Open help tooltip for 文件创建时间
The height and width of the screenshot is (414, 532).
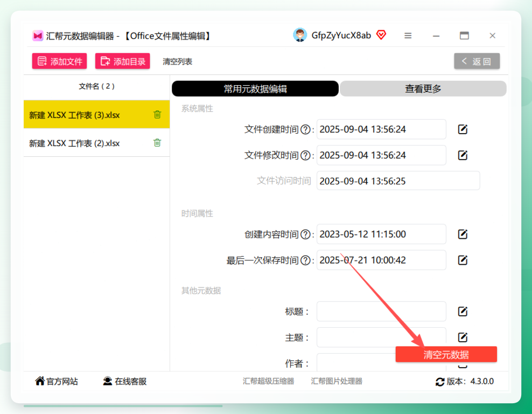click(x=305, y=129)
